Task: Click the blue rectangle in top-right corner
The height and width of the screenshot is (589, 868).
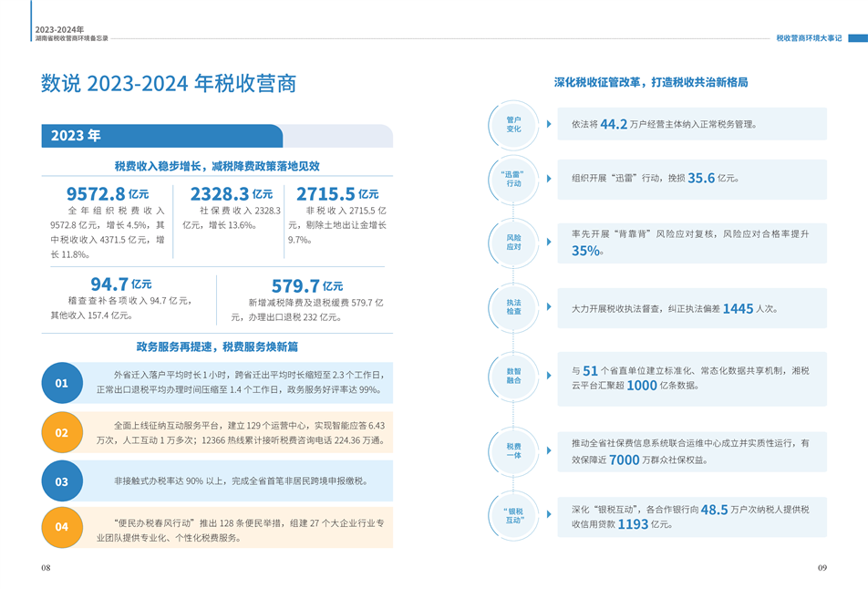Action: (858, 38)
